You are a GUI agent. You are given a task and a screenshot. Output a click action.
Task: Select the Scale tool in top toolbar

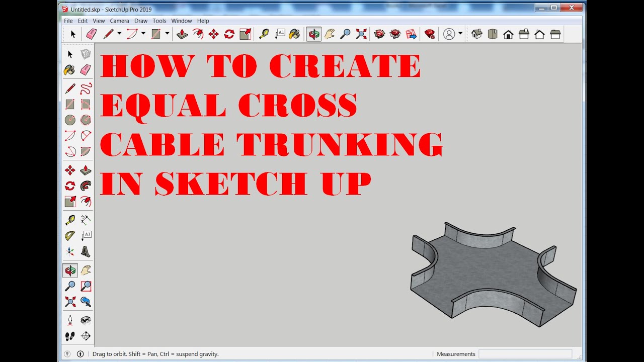click(x=245, y=34)
